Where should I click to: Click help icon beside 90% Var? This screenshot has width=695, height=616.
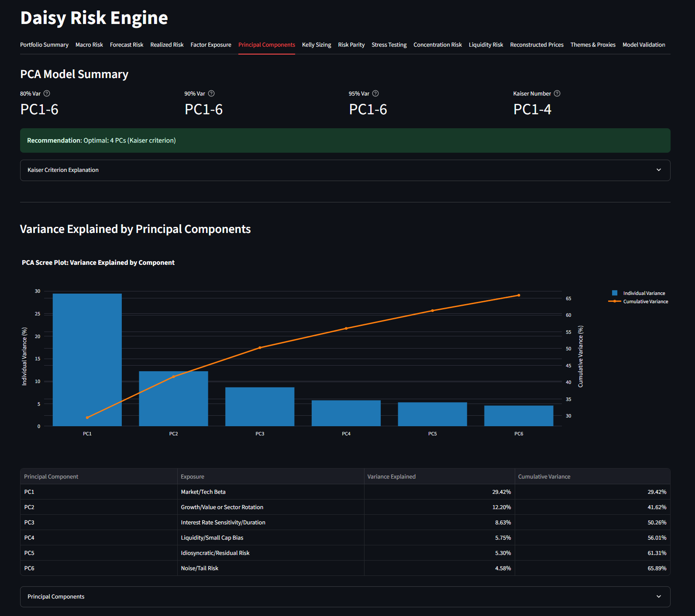pyautogui.click(x=211, y=93)
